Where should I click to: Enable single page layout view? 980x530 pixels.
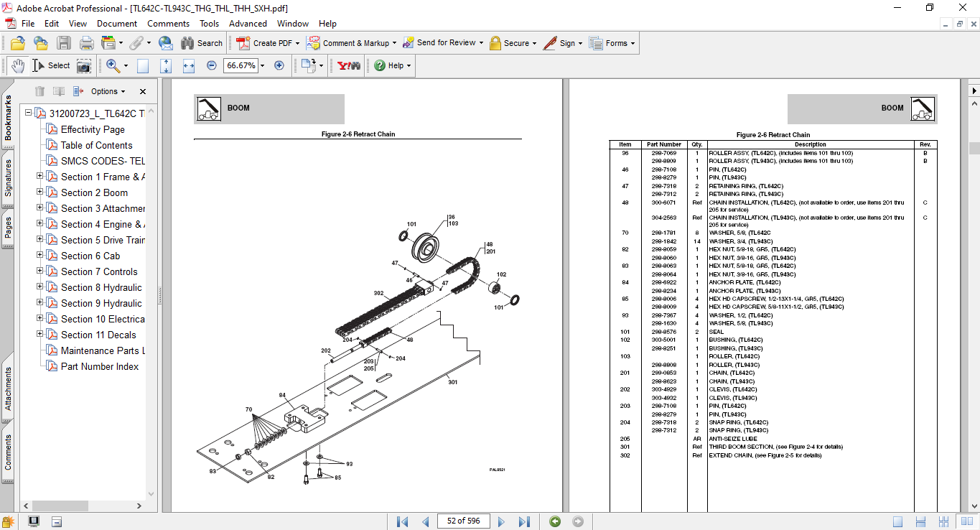pyautogui.click(x=898, y=521)
